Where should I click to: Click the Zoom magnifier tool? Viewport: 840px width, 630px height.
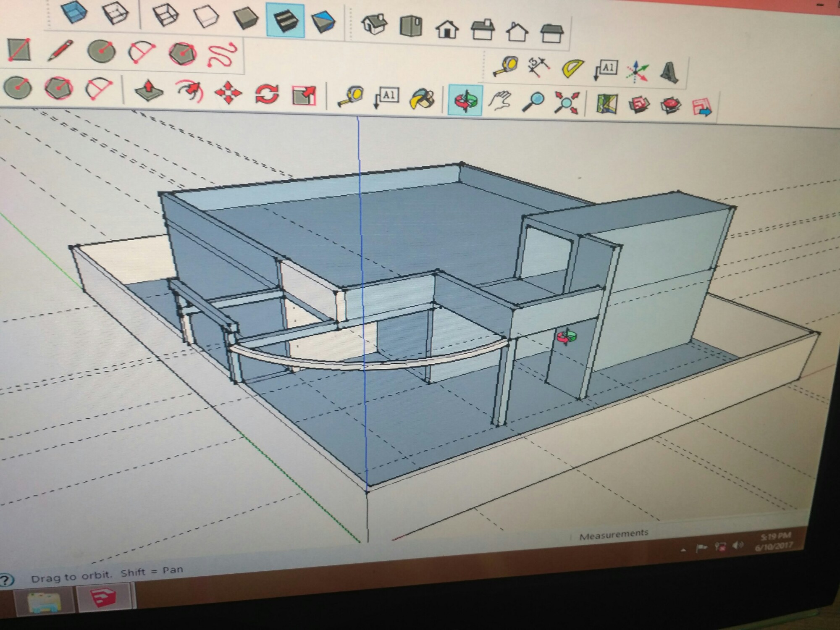533,102
